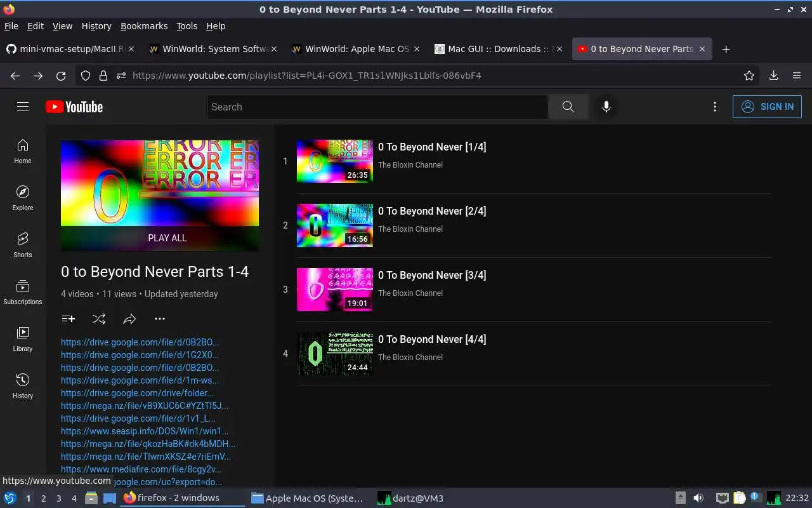Share the playlist
Screen dimensions: 812x508
[129, 319]
